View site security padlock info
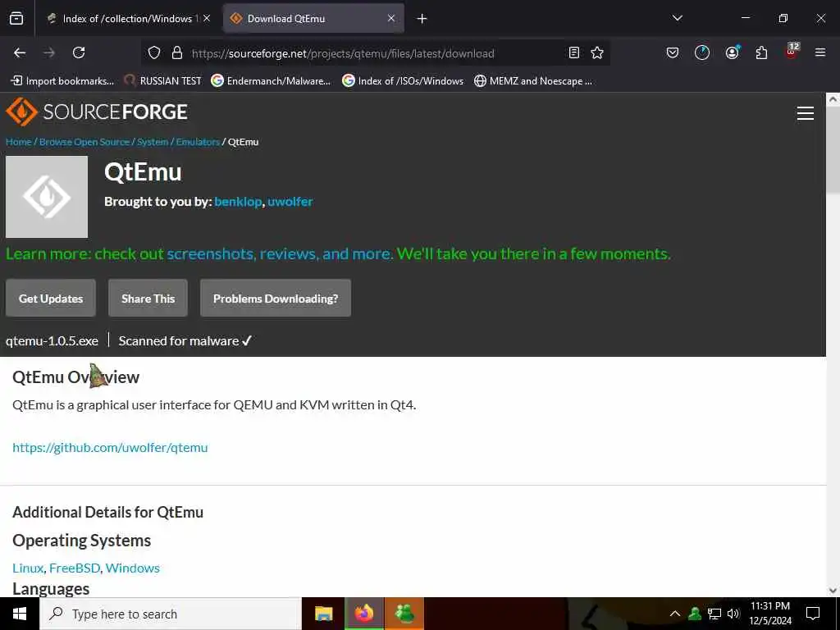Viewport: 840px width, 630px height. click(x=177, y=52)
